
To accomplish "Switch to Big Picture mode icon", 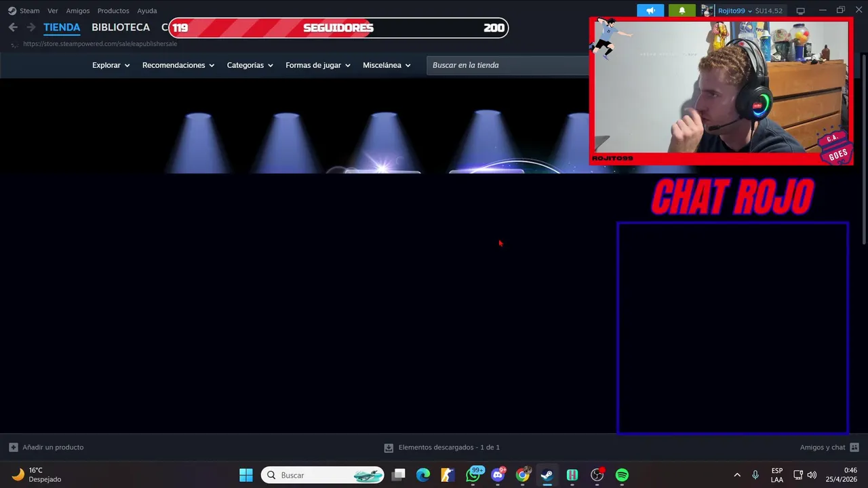I will [x=800, y=11].
